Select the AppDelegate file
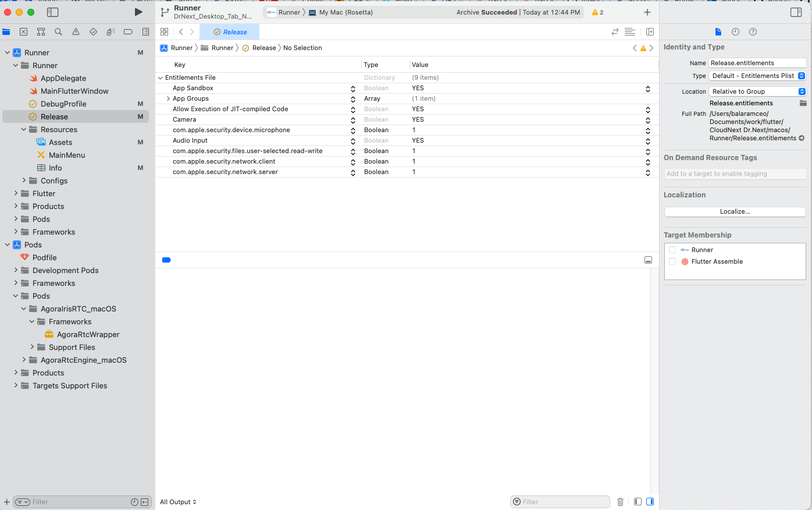Image resolution: width=812 pixels, height=510 pixels. coord(63,78)
